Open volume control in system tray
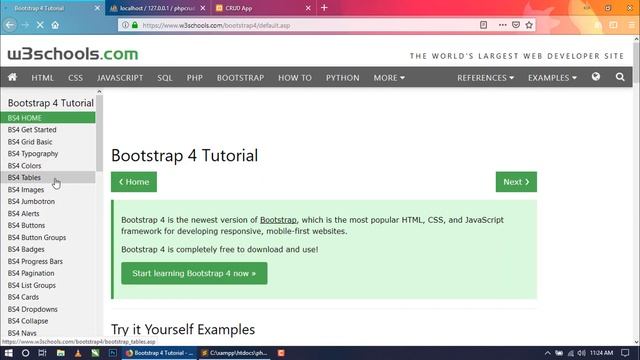 pos(582,353)
